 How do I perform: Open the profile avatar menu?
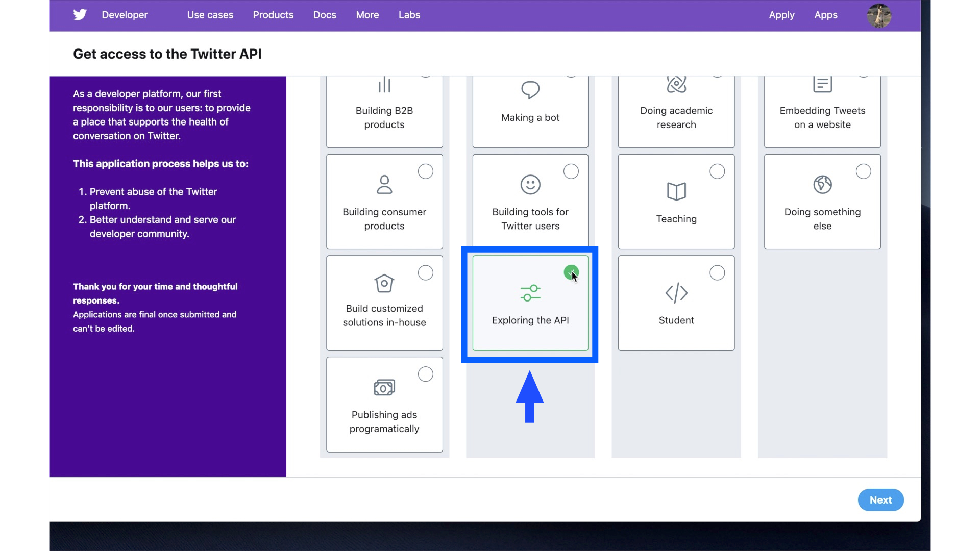[879, 15]
